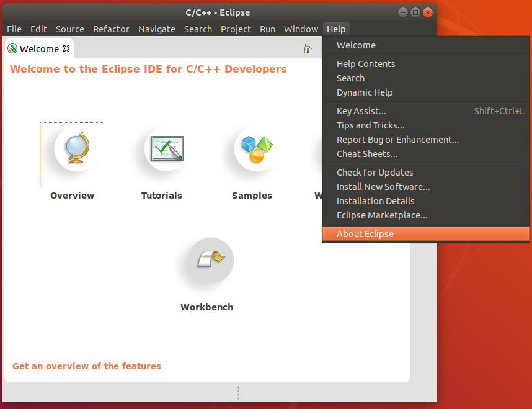Maximize the Eclipse window

415,12
